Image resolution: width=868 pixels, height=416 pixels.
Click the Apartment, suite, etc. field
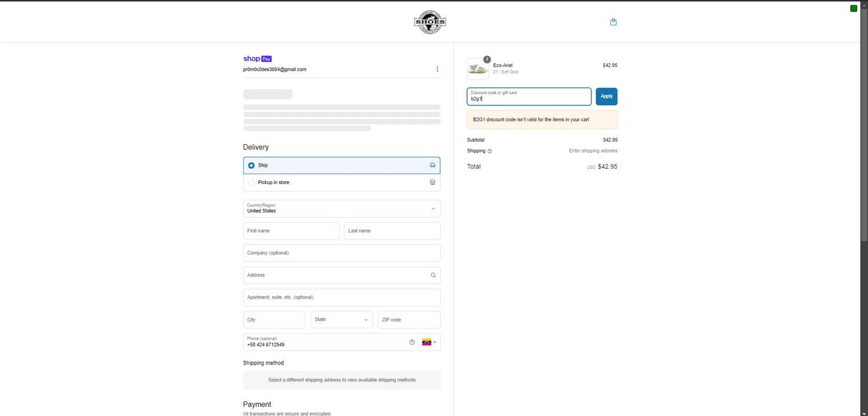point(341,297)
